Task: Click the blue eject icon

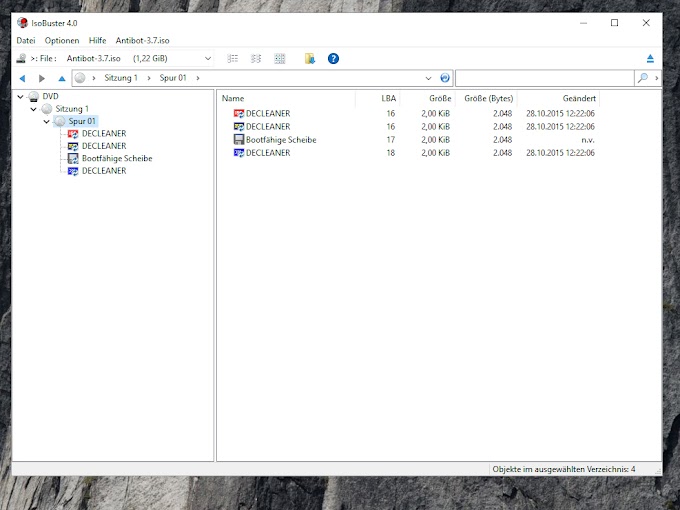Action: 650,59
